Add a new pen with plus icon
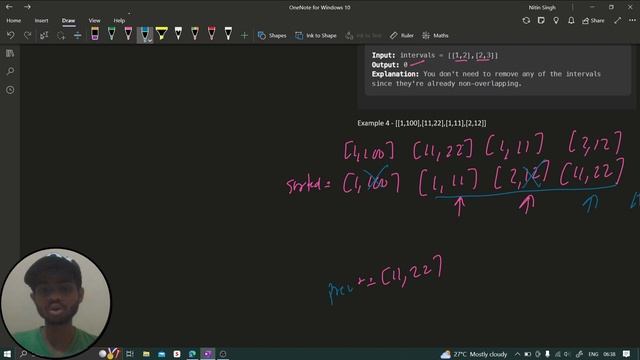This screenshot has height=360, width=640. coord(244,36)
